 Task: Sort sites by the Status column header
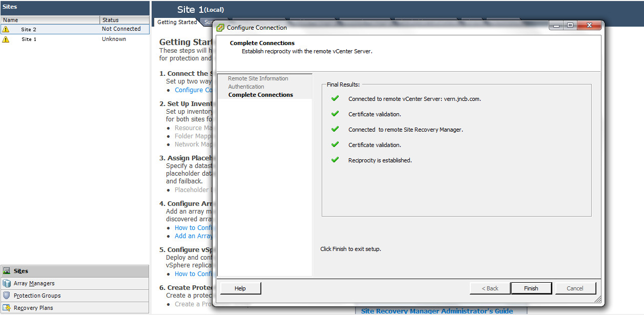click(x=124, y=20)
